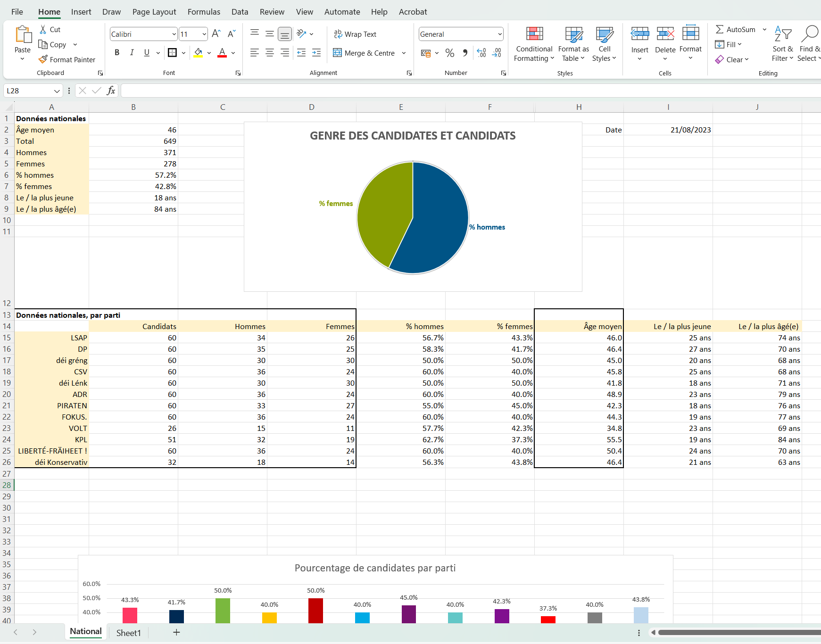
Task: Decrease font size with smaller A icon
Action: [x=231, y=33]
